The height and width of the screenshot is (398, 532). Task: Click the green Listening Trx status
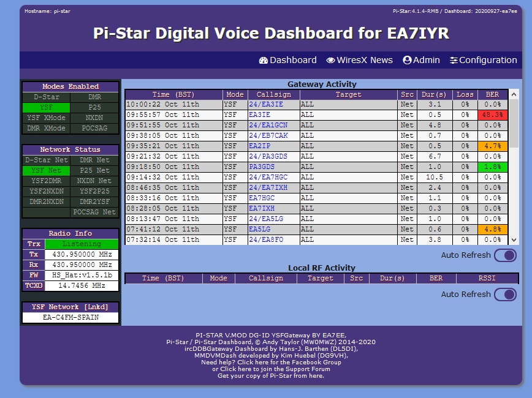(x=82, y=244)
